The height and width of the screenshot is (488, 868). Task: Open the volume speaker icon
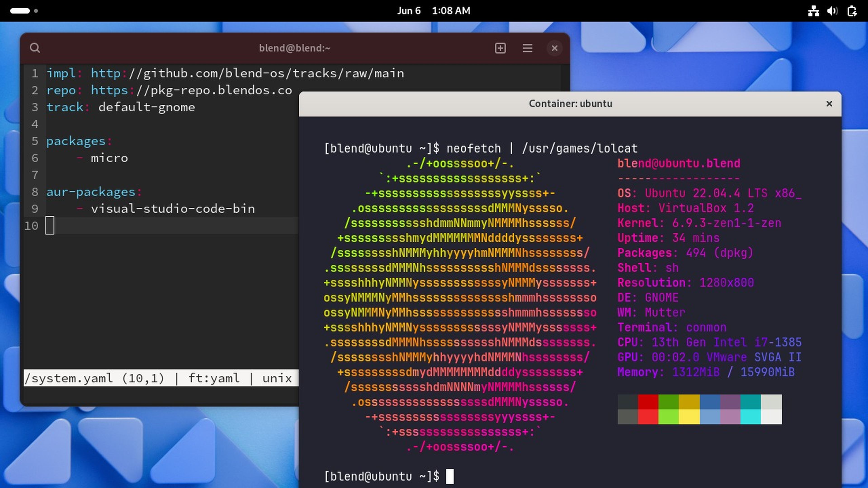832,11
